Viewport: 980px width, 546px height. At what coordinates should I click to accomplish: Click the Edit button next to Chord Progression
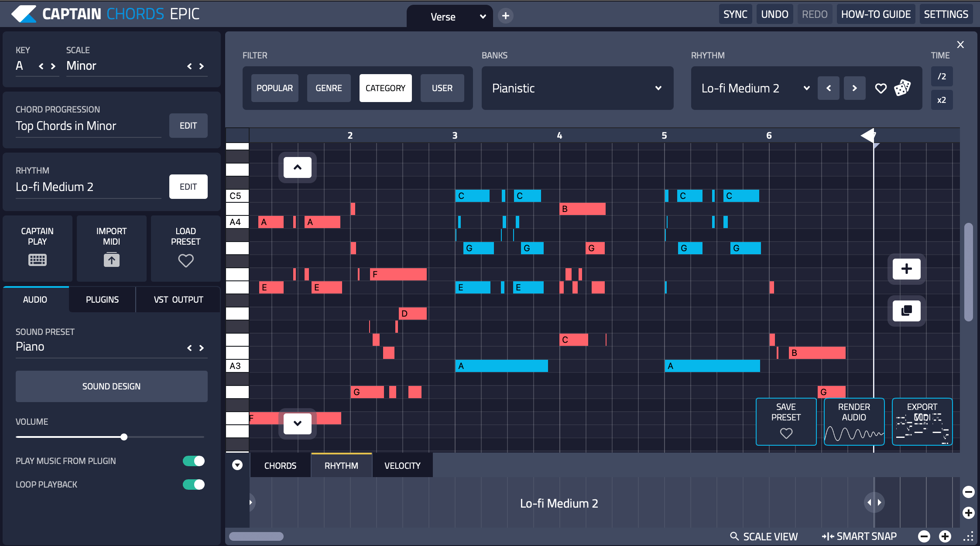[188, 126]
